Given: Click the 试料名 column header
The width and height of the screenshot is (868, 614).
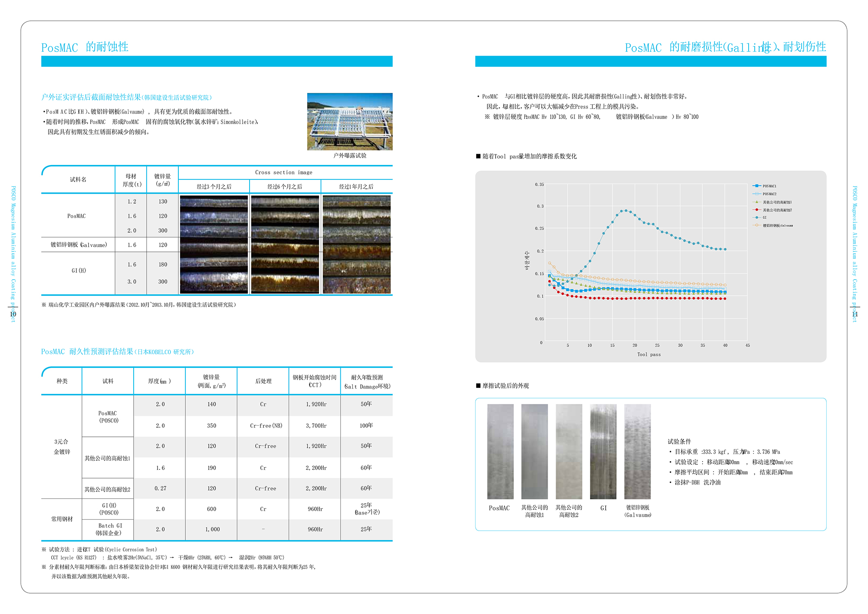Looking at the screenshot, I should click(x=78, y=179).
